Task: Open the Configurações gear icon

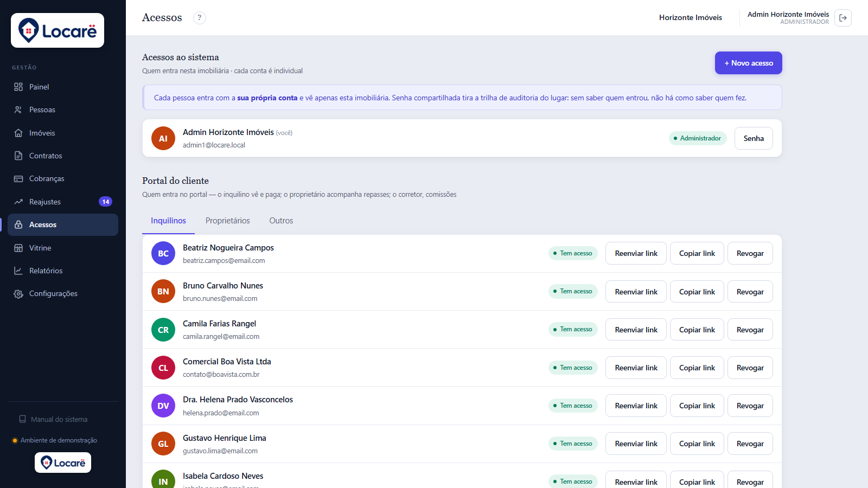Action: [x=18, y=293]
